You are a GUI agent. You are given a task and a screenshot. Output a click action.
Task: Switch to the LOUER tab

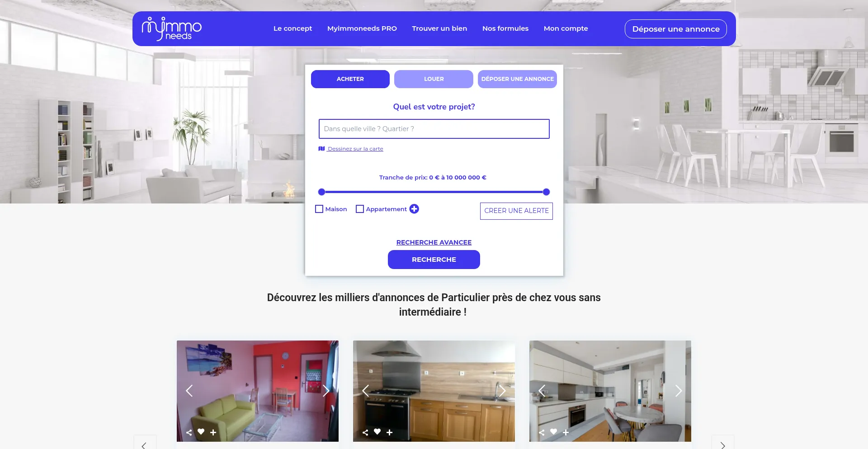434,79
